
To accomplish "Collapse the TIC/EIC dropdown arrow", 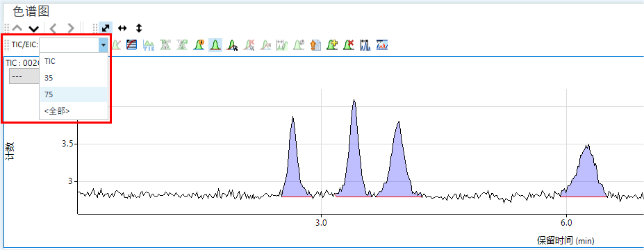I will tap(104, 44).
